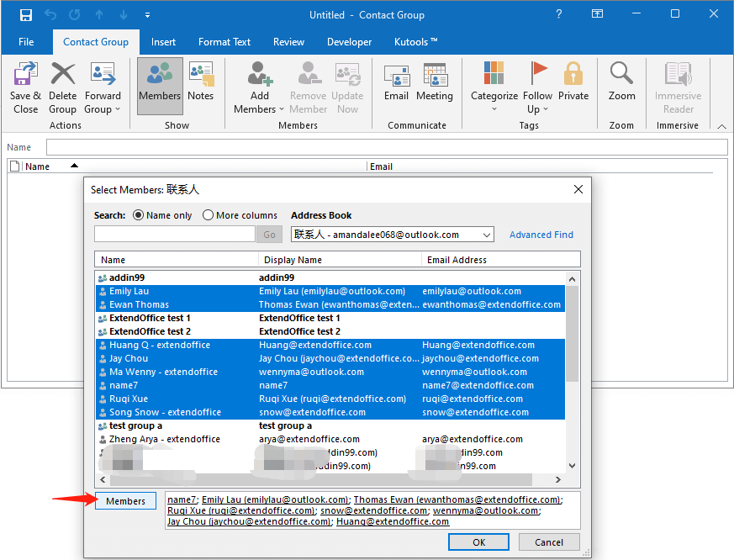Click Advanced Find link

(x=541, y=235)
